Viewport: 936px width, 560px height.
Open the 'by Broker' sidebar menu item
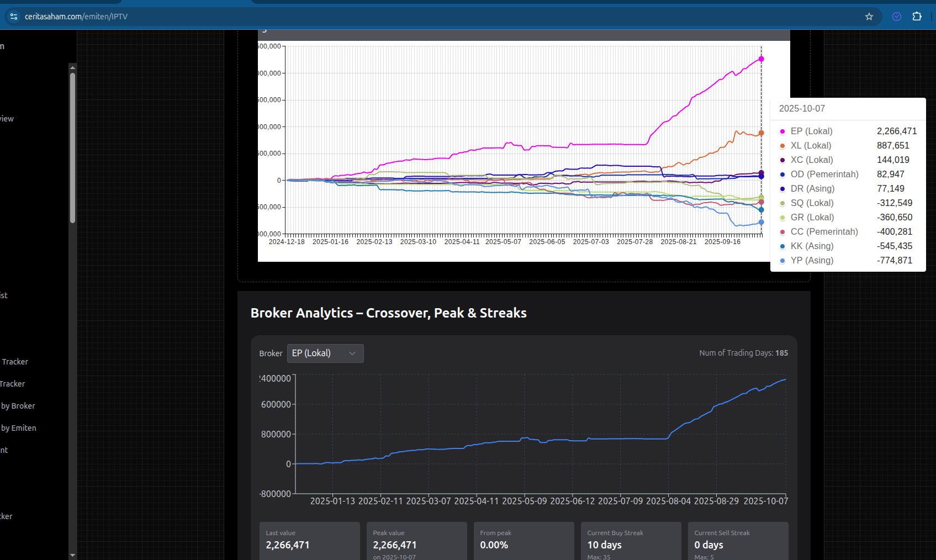pos(18,406)
